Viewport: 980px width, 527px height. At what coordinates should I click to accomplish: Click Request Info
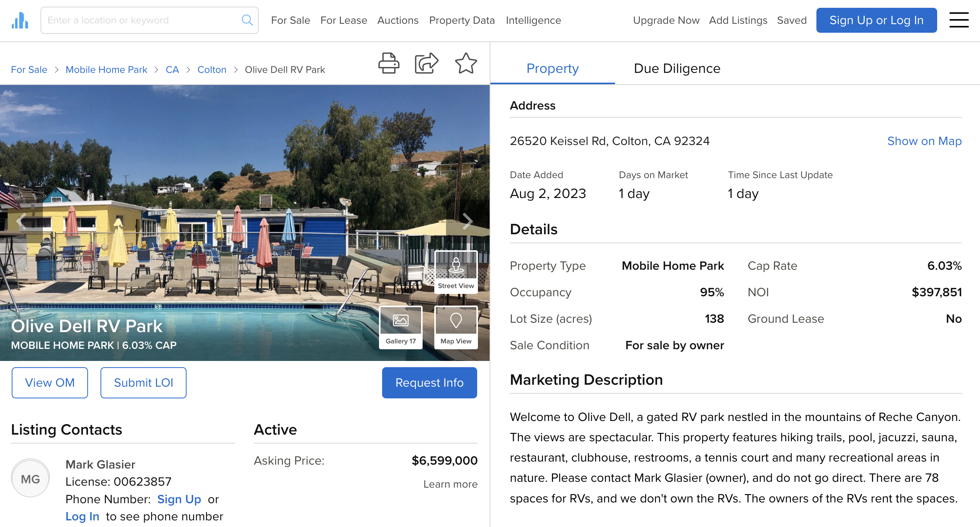click(x=429, y=382)
